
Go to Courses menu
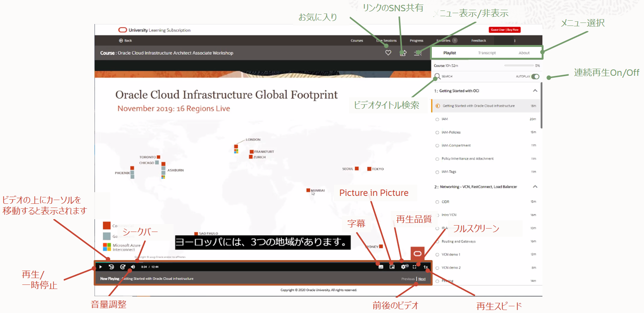pyautogui.click(x=357, y=41)
